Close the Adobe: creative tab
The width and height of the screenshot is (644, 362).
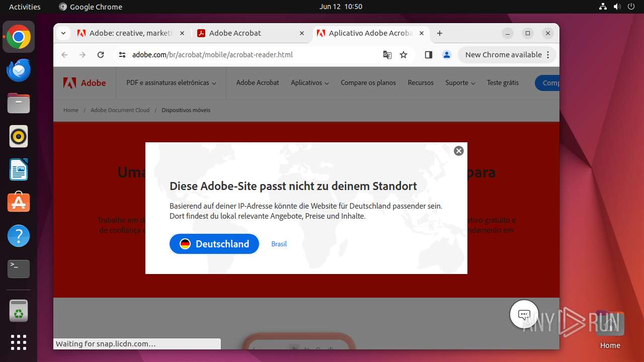tap(182, 33)
